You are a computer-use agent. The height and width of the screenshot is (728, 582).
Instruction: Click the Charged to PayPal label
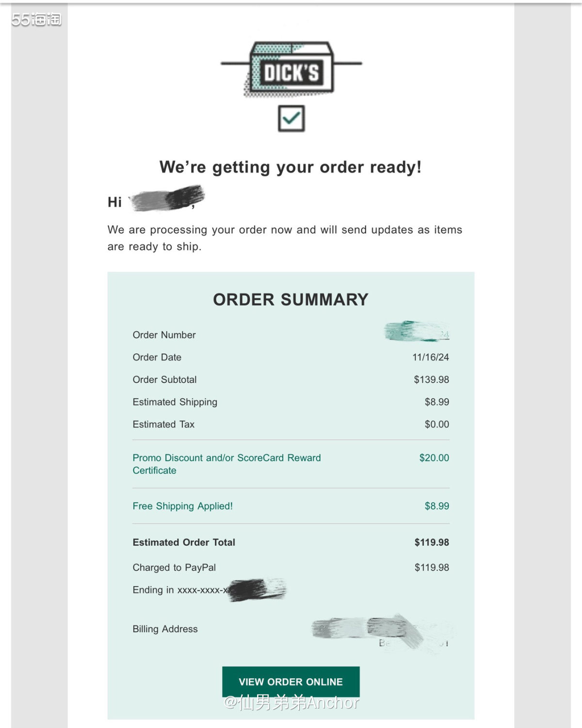click(174, 567)
